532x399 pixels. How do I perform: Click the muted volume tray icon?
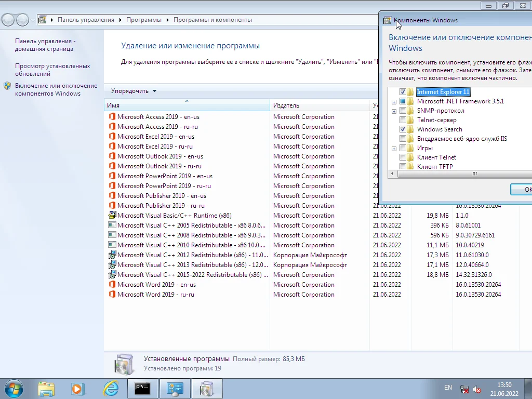477,389
